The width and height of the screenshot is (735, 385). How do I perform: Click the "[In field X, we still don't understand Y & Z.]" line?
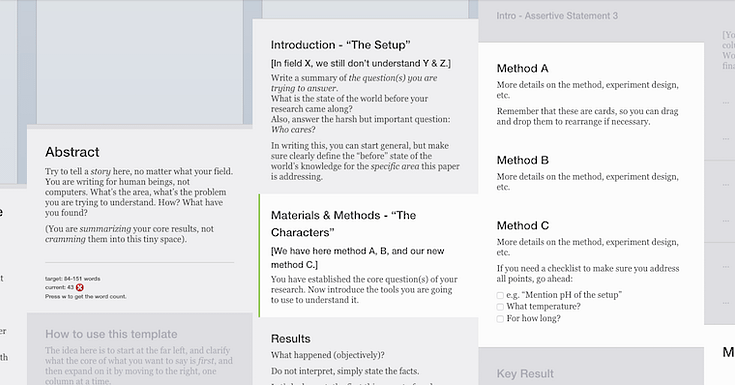point(361,63)
